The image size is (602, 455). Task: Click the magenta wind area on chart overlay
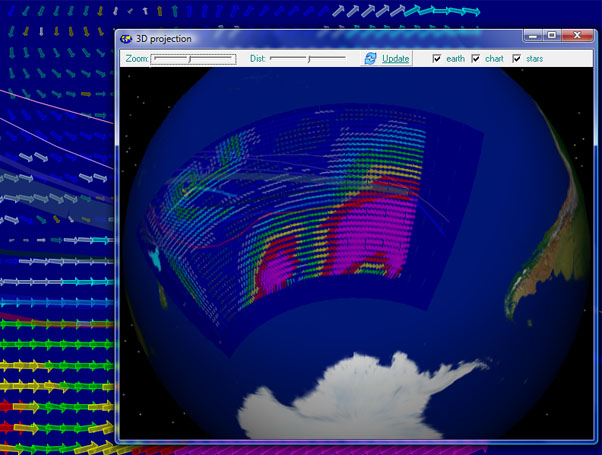coord(374,234)
